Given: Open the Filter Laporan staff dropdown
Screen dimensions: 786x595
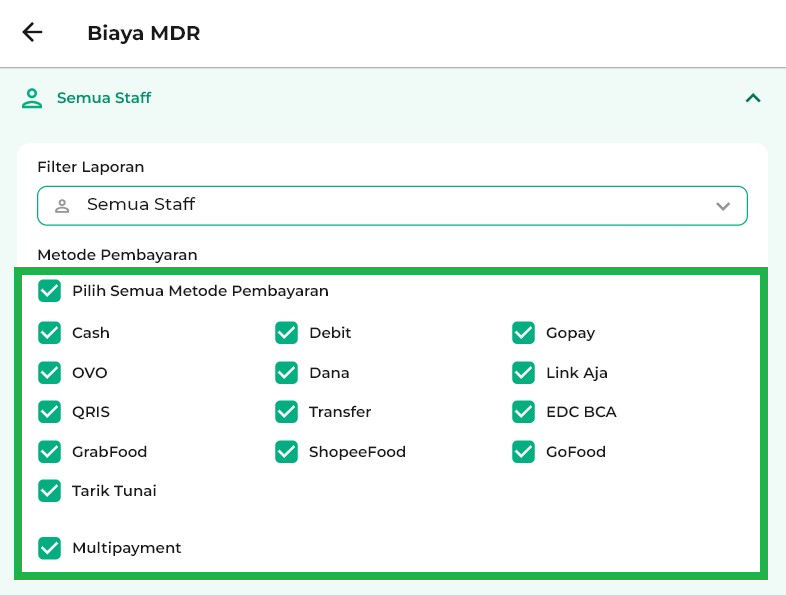Looking at the screenshot, I should coord(392,205).
